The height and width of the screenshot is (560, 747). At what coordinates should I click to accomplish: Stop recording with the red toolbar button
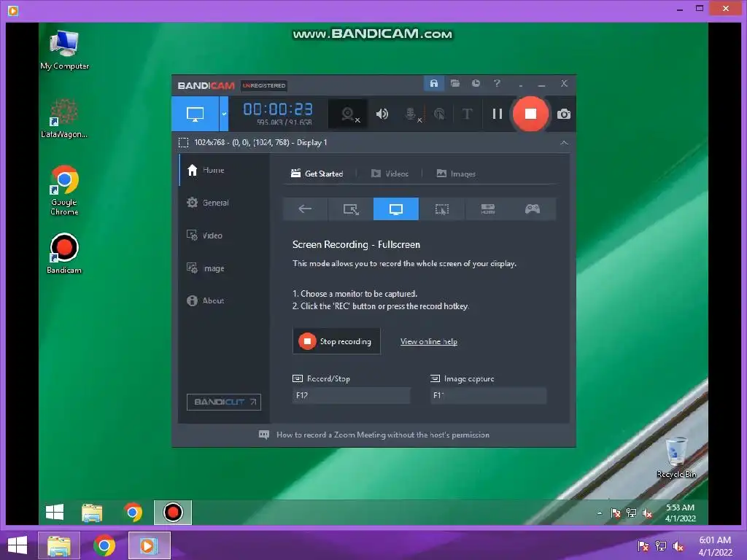click(x=530, y=114)
